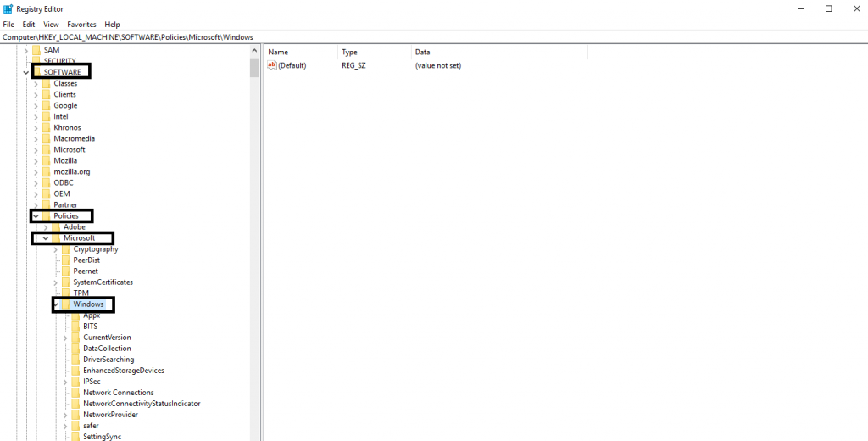The width and height of the screenshot is (868, 441).
Task: Expand the NetworkProvider key
Action: pos(65,415)
